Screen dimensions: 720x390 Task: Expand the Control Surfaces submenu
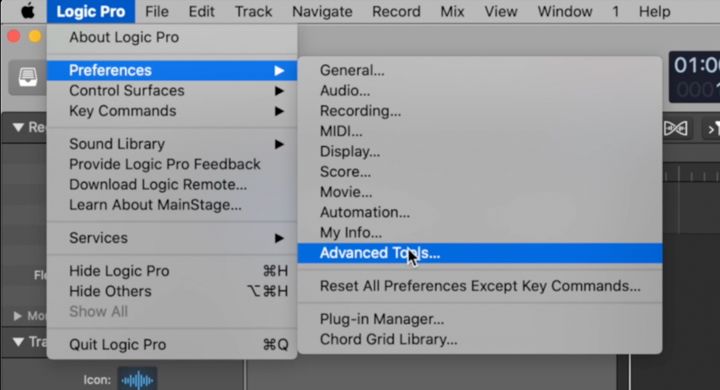pos(172,90)
